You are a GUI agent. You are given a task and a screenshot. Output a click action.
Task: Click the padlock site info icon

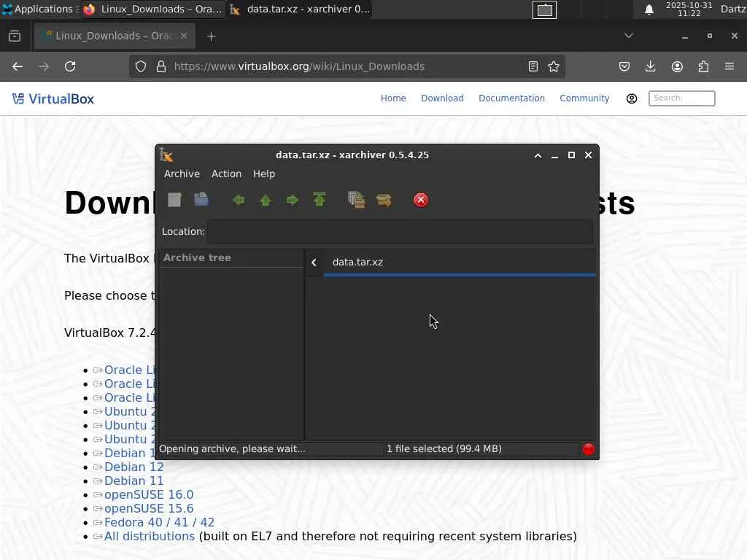pyautogui.click(x=161, y=66)
